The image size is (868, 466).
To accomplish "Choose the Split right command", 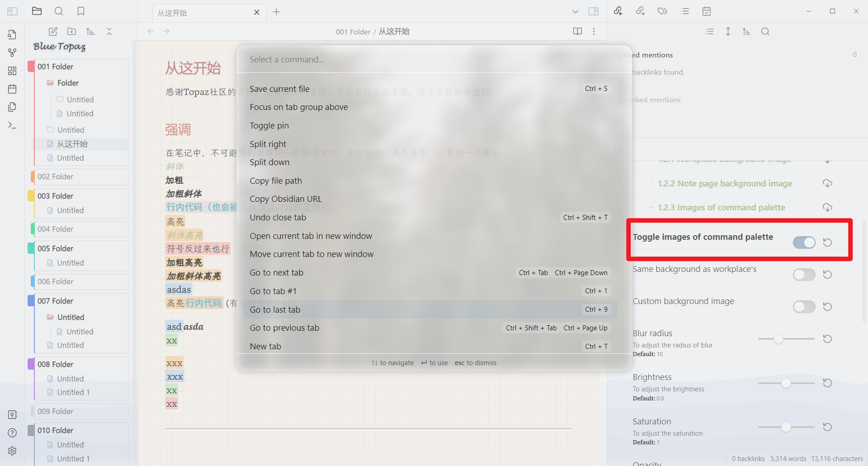I will point(430,144).
